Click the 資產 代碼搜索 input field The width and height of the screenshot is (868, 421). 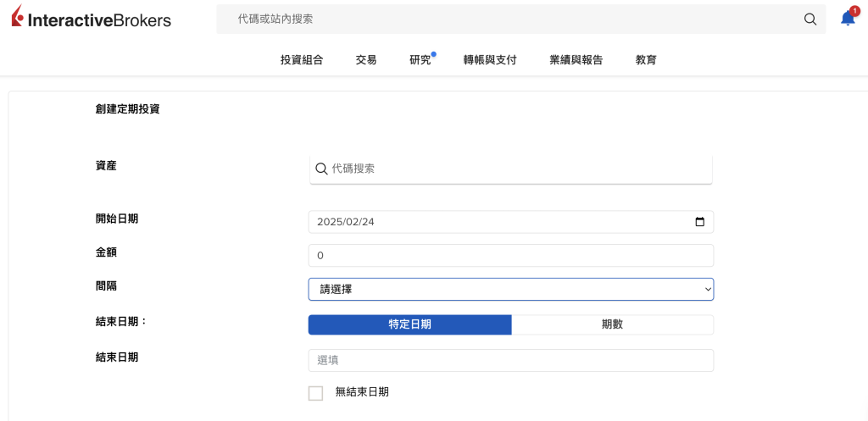coord(519,169)
